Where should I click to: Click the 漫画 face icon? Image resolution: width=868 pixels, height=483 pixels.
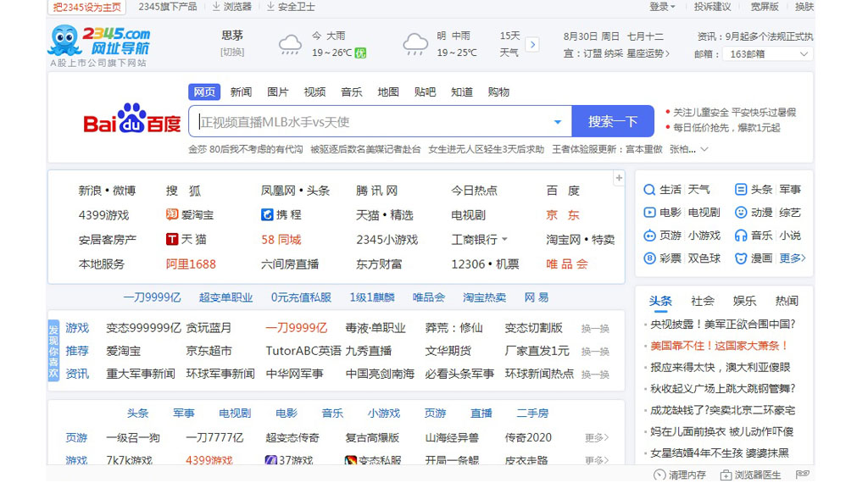(741, 258)
